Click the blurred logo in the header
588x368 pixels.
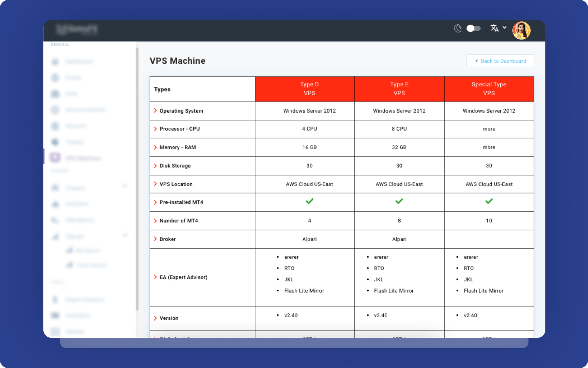(x=77, y=29)
